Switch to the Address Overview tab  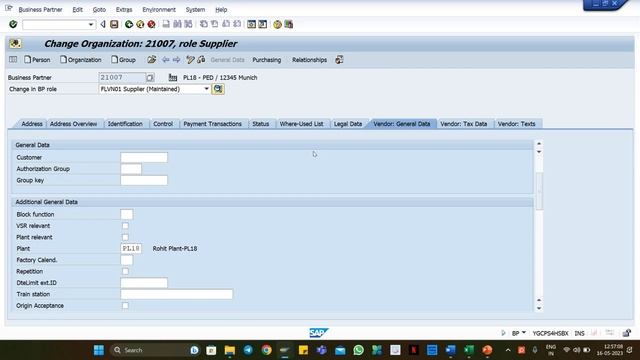tap(73, 124)
